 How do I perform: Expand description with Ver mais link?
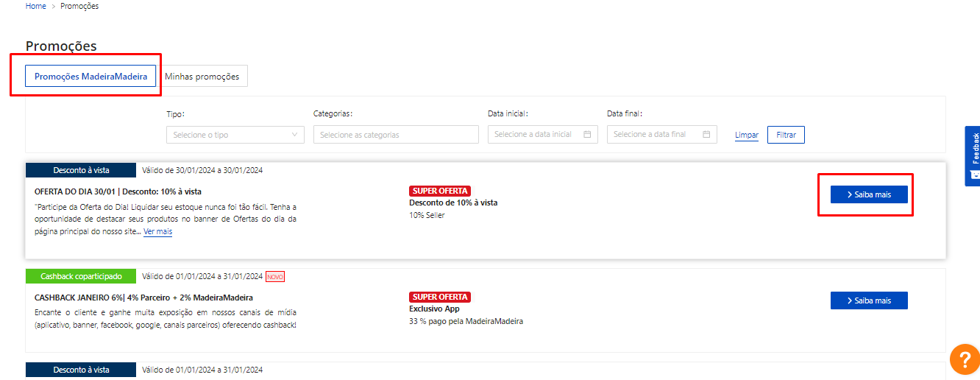click(157, 231)
